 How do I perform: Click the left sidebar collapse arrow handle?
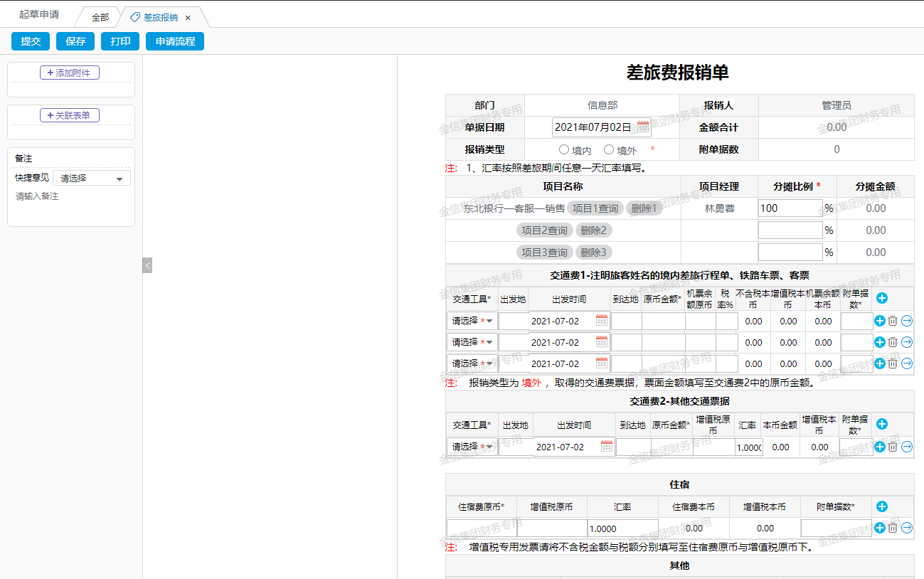click(147, 265)
